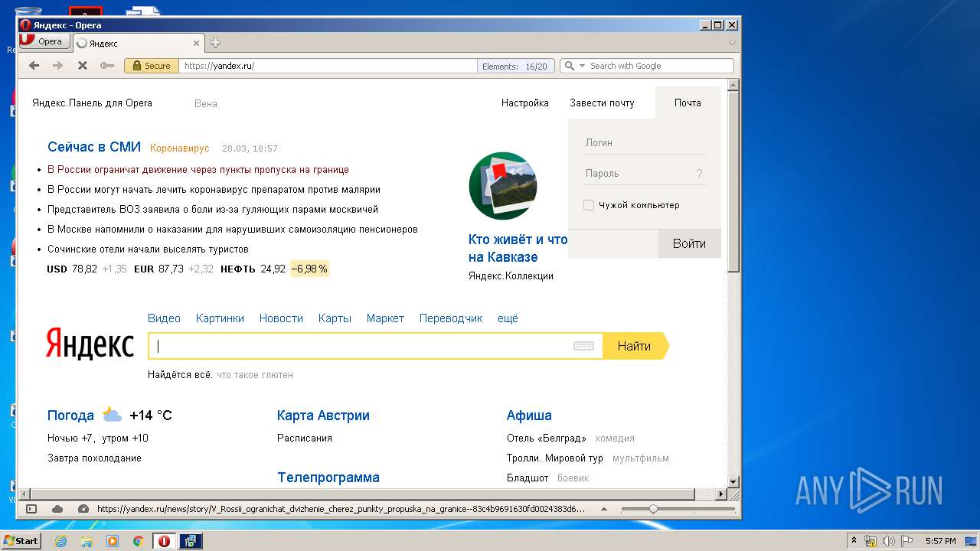The width and height of the screenshot is (980, 551).
Task: Open Отель «Белград» listing
Action: tap(547, 439)
